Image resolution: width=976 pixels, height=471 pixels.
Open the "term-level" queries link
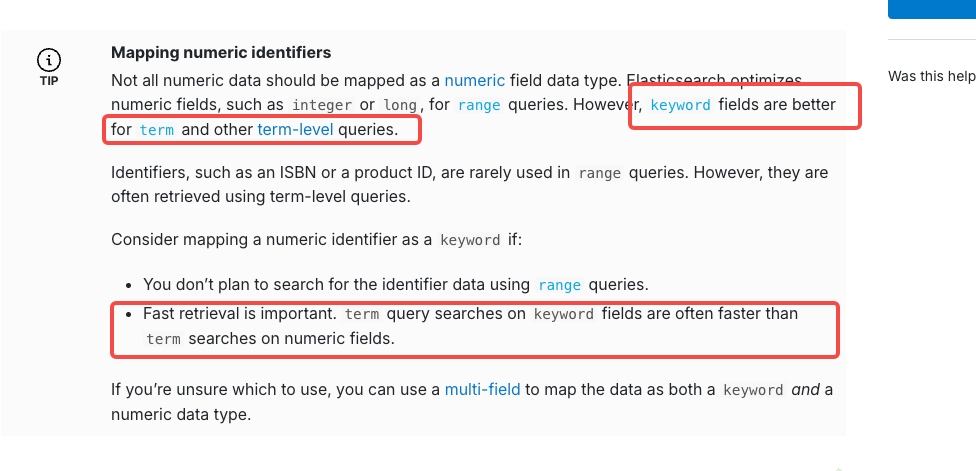(x=295, y=130)
